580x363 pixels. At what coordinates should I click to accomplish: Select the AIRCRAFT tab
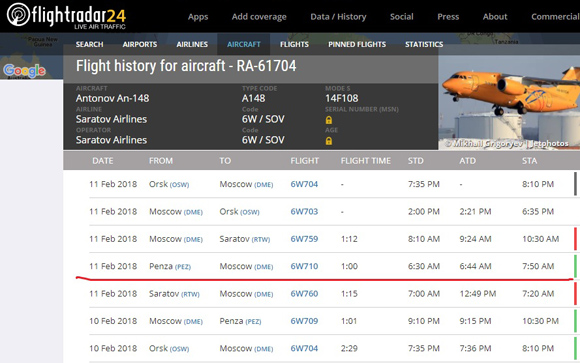click(x=244, y=44)
